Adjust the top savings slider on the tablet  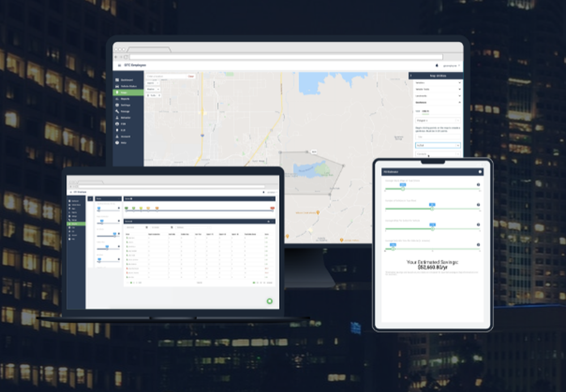(403, 189)
